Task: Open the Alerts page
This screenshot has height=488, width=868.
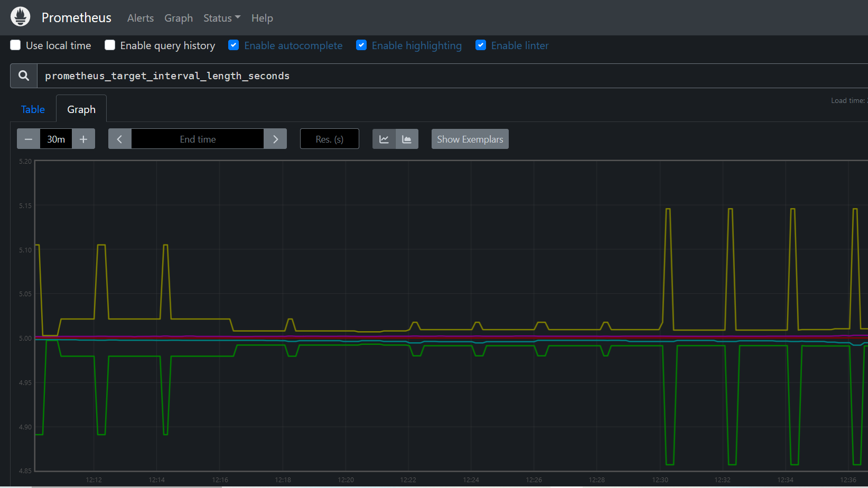Action: (x=141, y=18)
